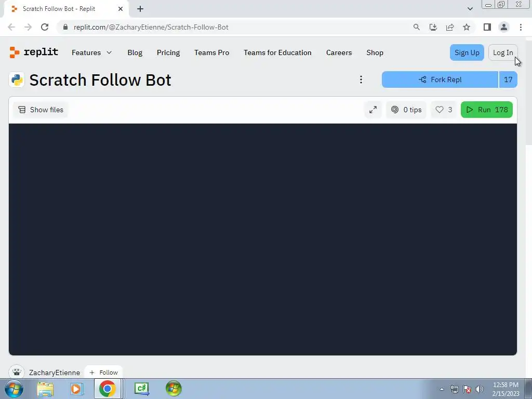This screenshot has width=532, height=399.
Task: Open the Chrome profile avatar
Action: click(504, 27)
